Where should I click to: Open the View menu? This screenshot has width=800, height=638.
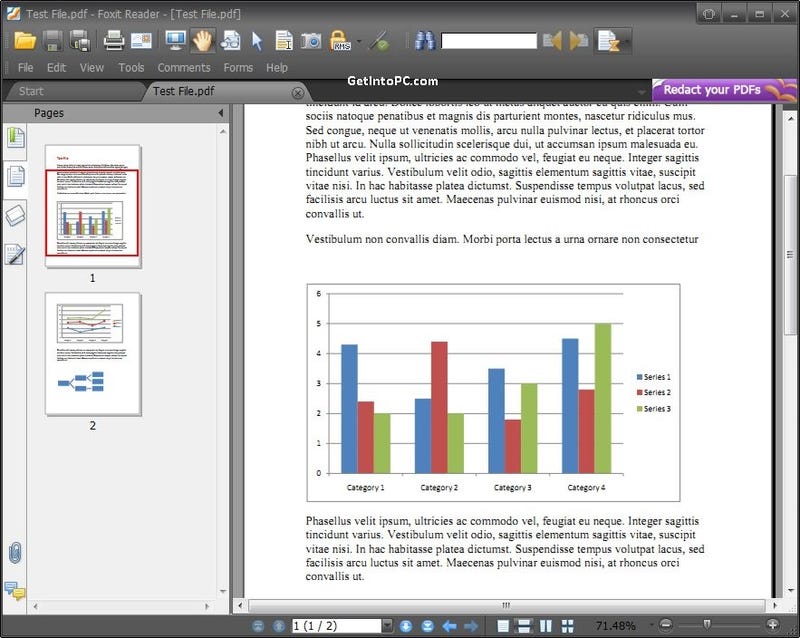coord(92,67)
